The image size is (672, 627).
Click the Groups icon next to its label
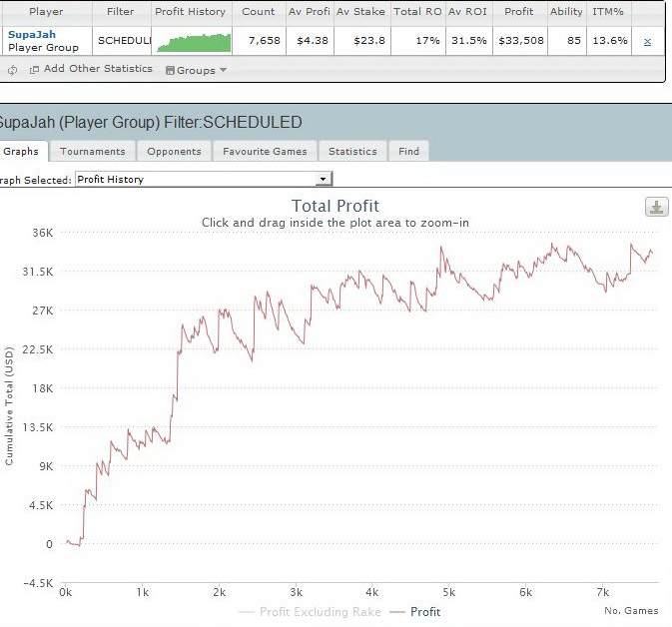pos(170,70)
